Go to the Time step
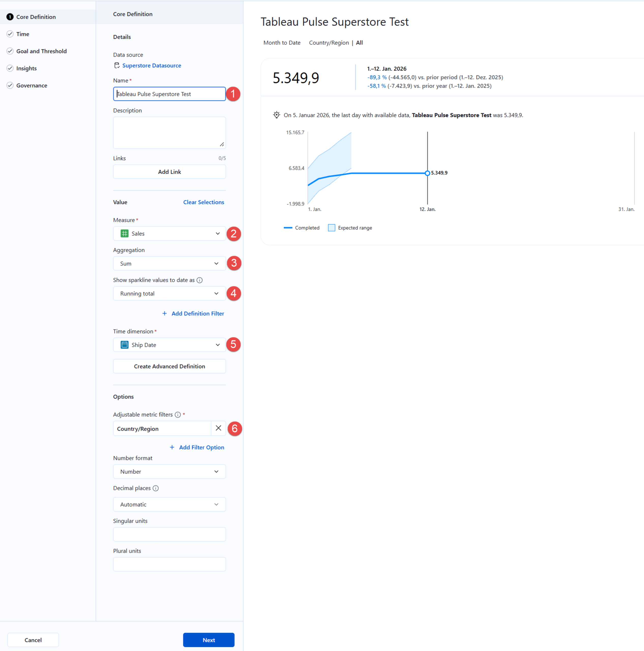Screen dimensions: 644x651 pos(23,34)
